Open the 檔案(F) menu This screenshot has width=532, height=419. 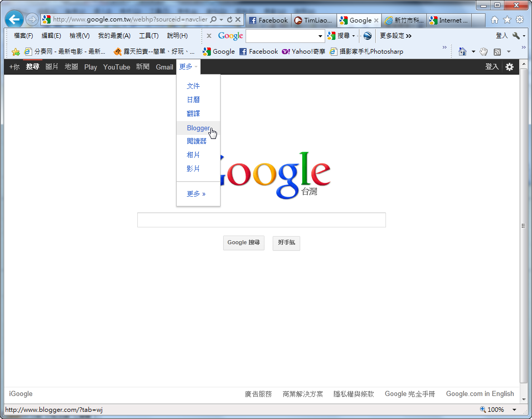23,36
